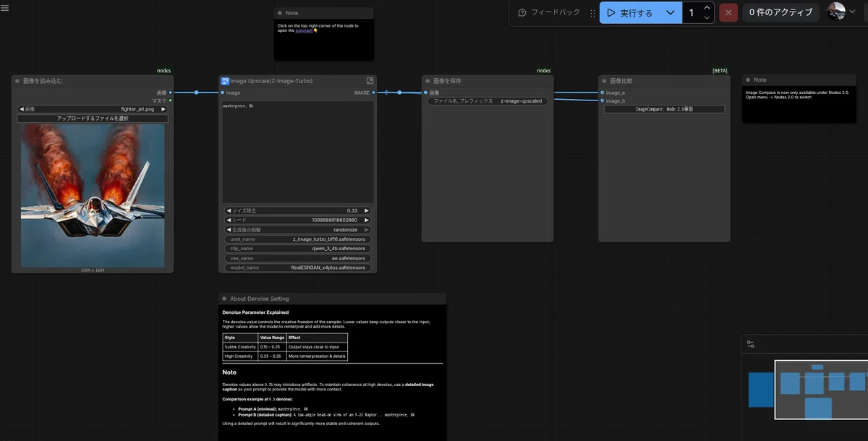
Task: Click the image input slot on Upscale node
Action: tap(223, 93)
